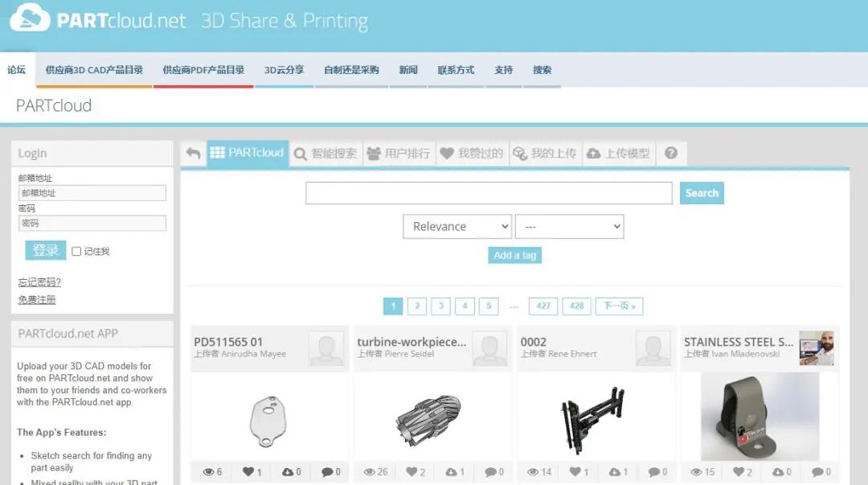Click the 登录 login button
Image resolution: width=868 pixels, height=485 pixels.
click(x=45, y=250)
